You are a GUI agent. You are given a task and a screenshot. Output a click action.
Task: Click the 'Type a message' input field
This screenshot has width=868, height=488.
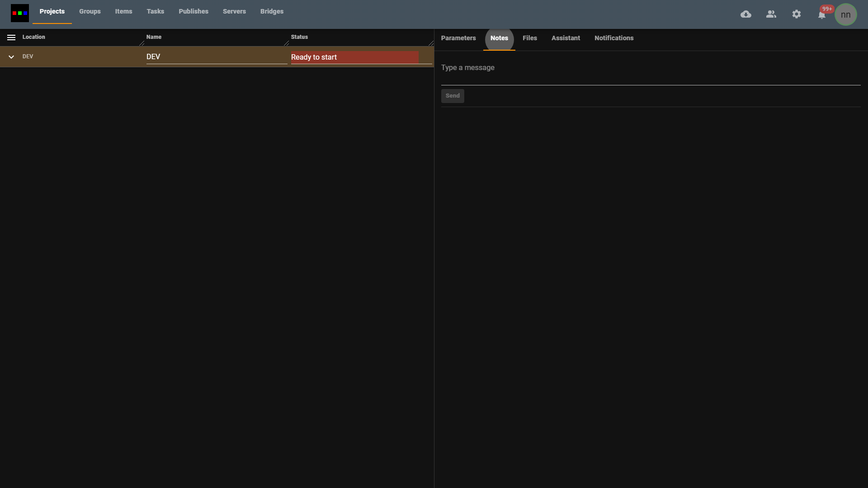tap(650, 68)
